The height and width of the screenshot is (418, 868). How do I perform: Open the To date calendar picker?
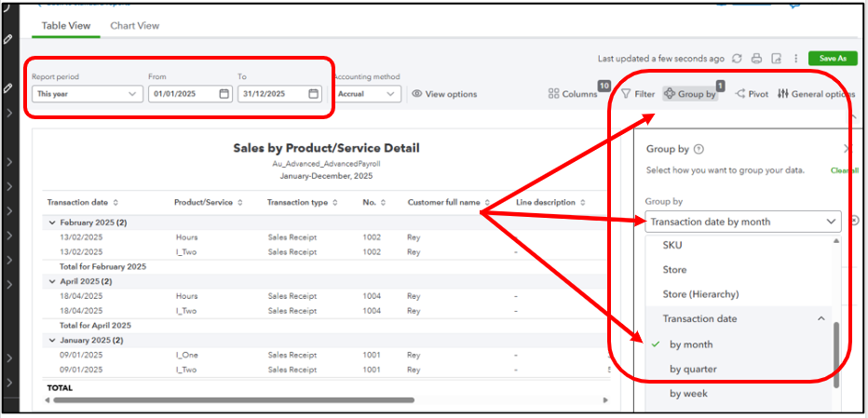coord(313,94)
